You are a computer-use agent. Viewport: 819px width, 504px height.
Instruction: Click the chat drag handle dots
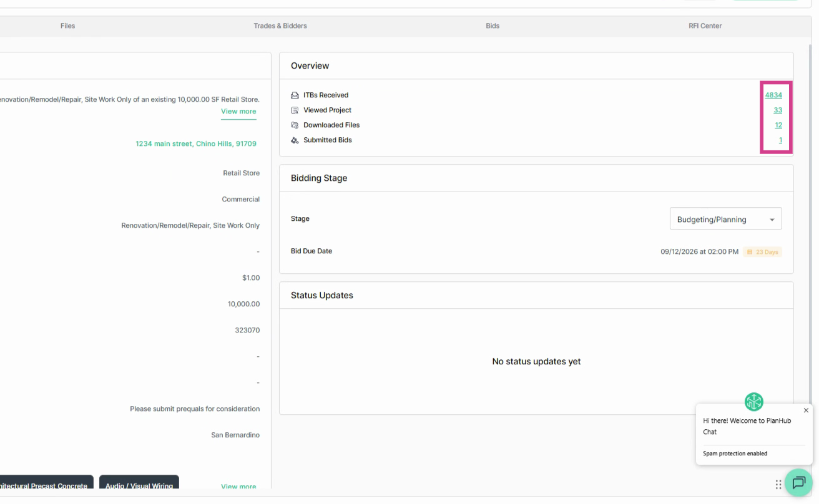pyautogui.click(x=778, y=485)
